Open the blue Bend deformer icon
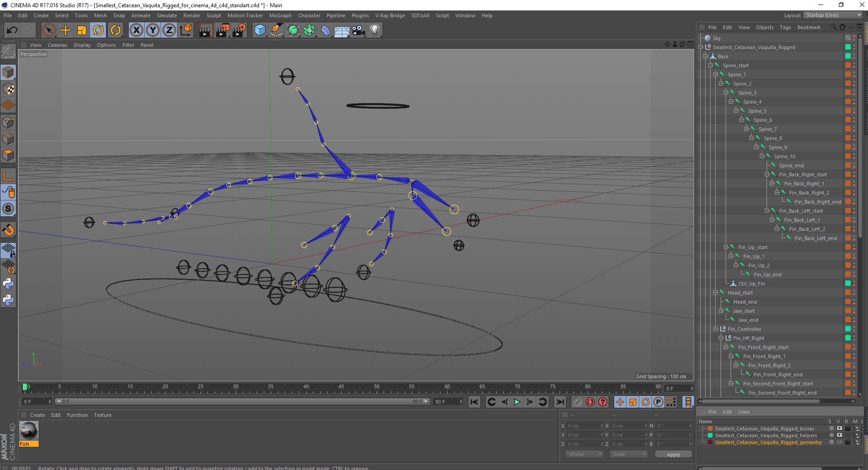Viewport: 868px width, 470px height. click(326, 30)
